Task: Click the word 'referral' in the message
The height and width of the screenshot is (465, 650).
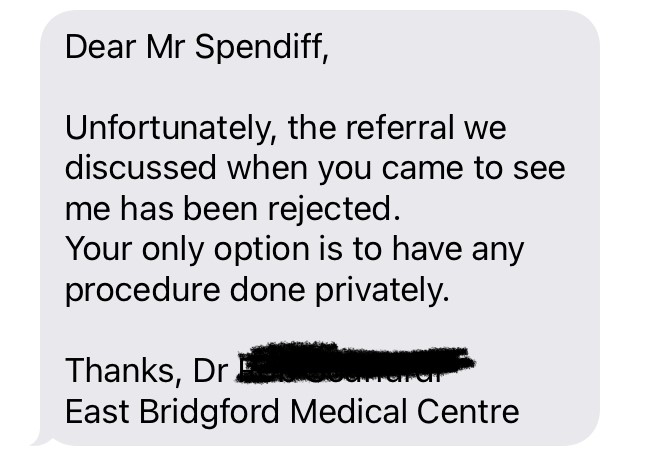Action: click(x=400, y=127)
